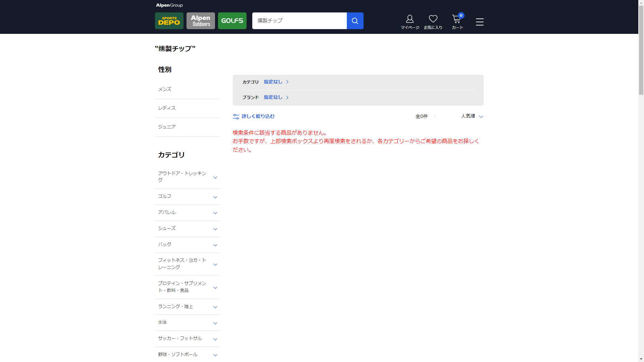The height and width of the screenshot is (362, 644).
Task: Go to Sports DEPO logo
Action: click(169, 21)
